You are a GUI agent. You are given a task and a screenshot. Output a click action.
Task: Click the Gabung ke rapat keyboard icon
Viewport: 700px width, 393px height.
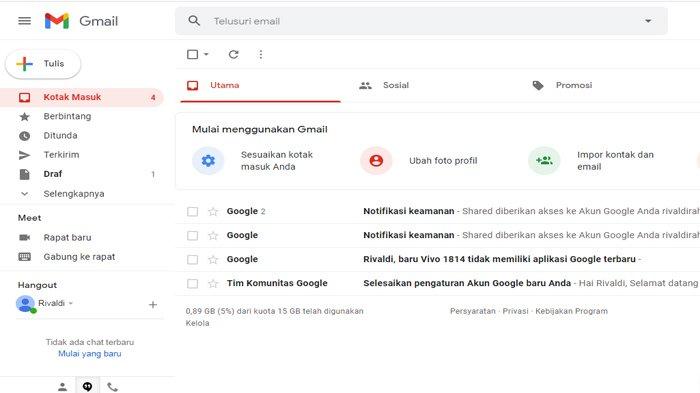[25, 257]
